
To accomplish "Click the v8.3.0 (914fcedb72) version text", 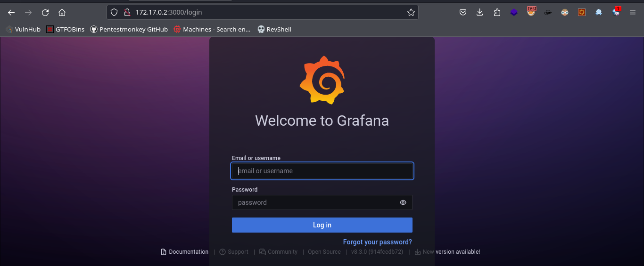I will click(377, 252).
